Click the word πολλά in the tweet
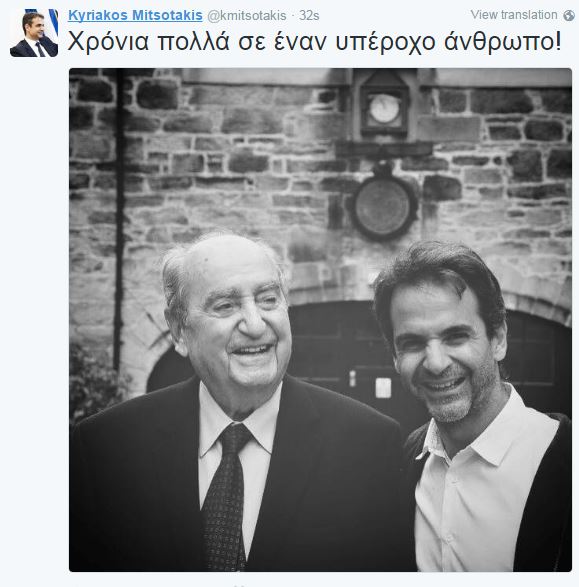Image resolution: width=579 pixels, height=587 pixels. (193, 41)
